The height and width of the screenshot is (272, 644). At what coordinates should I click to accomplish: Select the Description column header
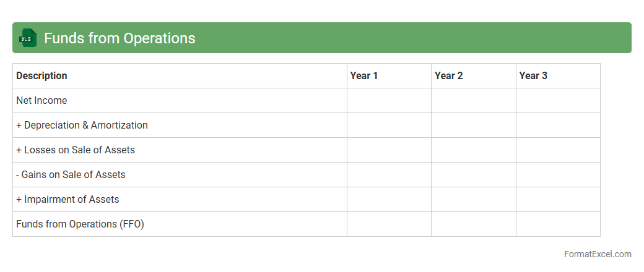(41, 75)
